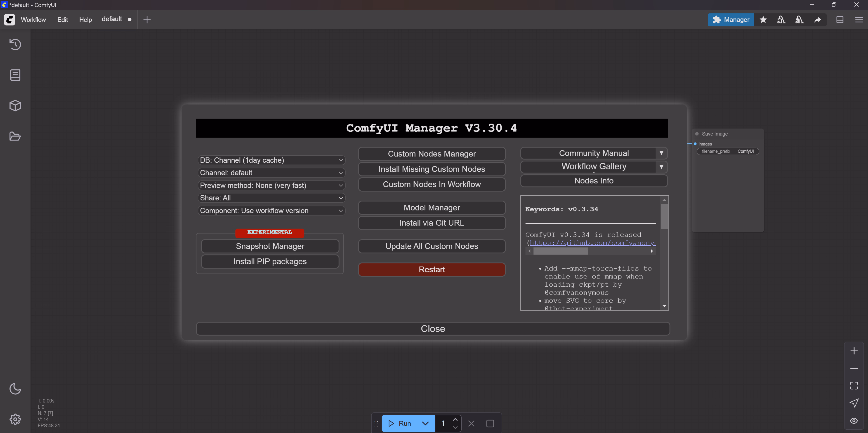The image size is (868, 433).
Task: Click the Save Image node filename_prefix field
Action: [x=727, y=151]
